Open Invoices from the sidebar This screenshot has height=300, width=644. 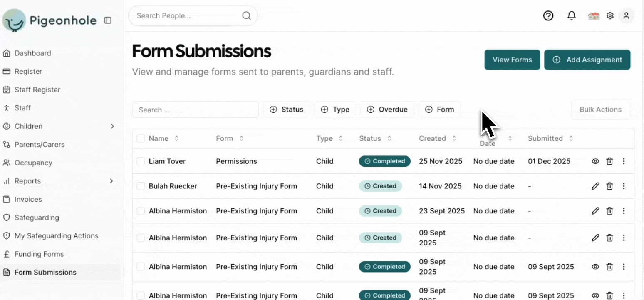(28, 199)
